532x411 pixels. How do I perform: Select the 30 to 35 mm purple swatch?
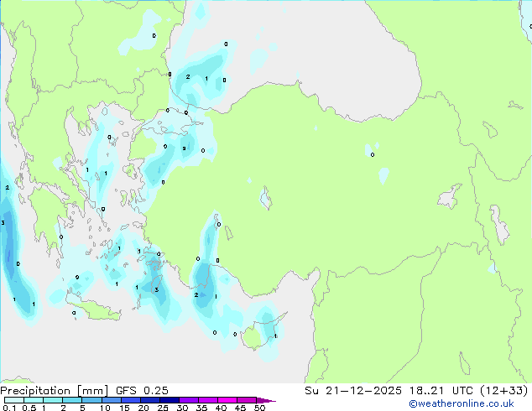[189, 400]
